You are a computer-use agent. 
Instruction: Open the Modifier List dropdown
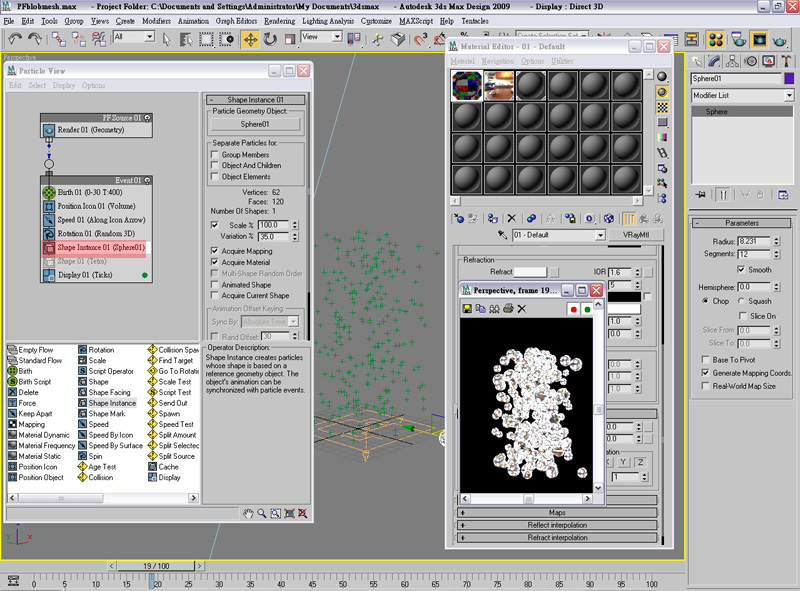coord(789,95)
